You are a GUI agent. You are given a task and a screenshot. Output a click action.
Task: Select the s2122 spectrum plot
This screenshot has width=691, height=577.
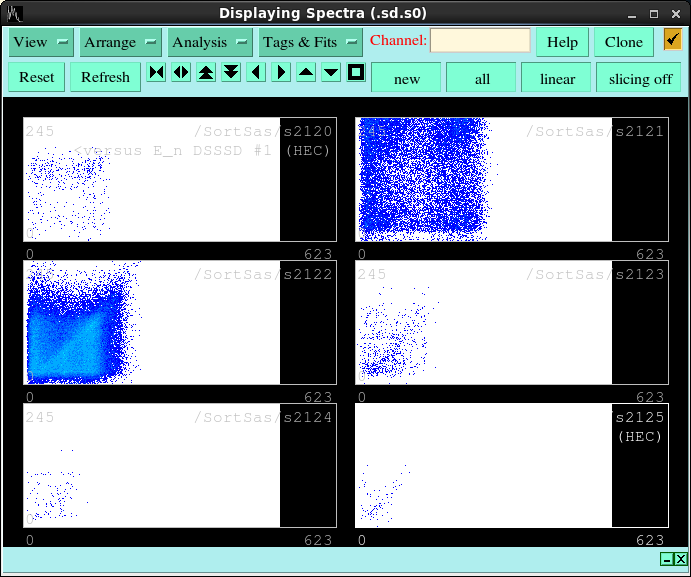(x=180, y=323)
